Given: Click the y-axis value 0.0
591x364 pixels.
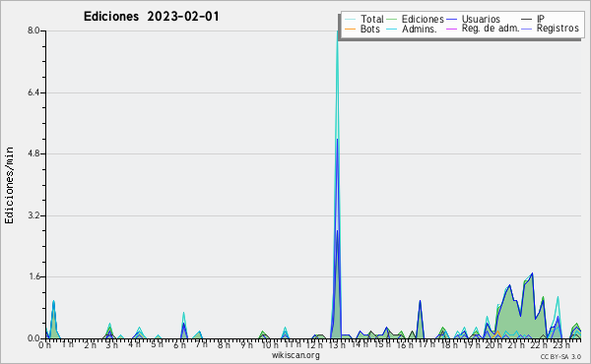Looking at the screenshot, I should [x=33, y=338].
